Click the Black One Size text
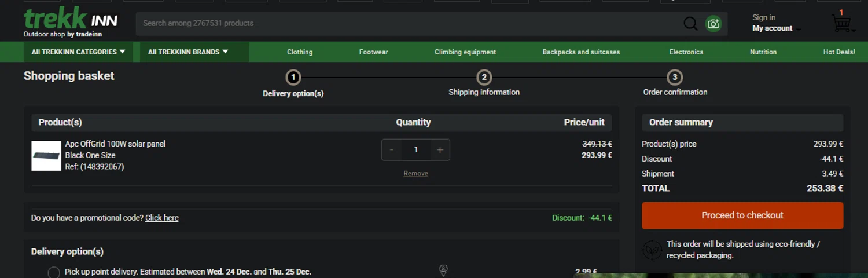 click(90, 155)
